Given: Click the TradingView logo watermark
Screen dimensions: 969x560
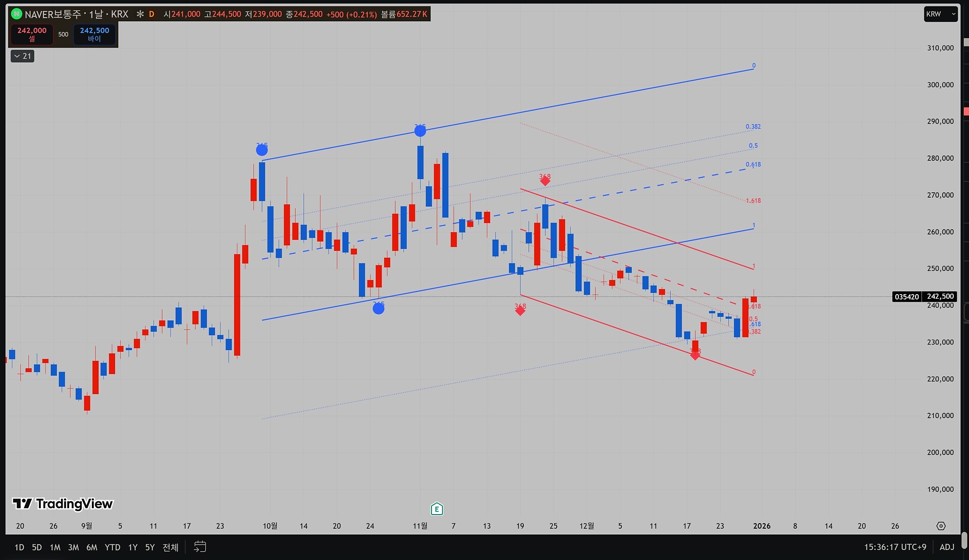Looking at the screenshot, I should point(63,503).
